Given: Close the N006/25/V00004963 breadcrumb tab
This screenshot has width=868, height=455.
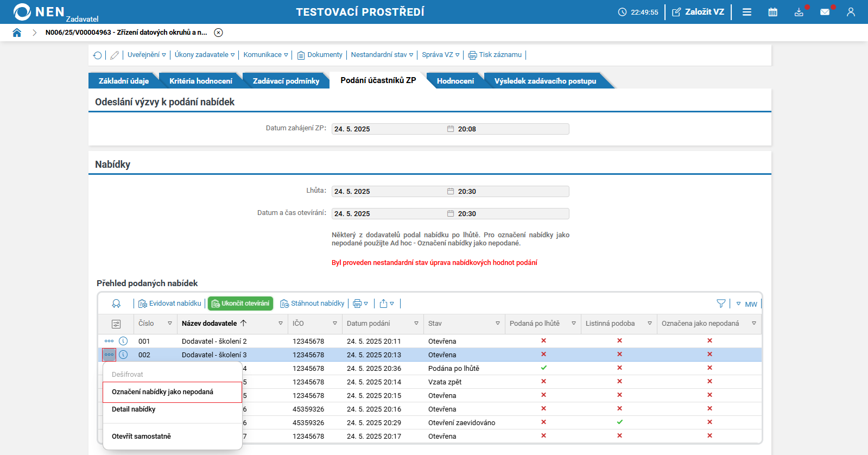Looking at the screenshot, I should [x=218, y=33].
